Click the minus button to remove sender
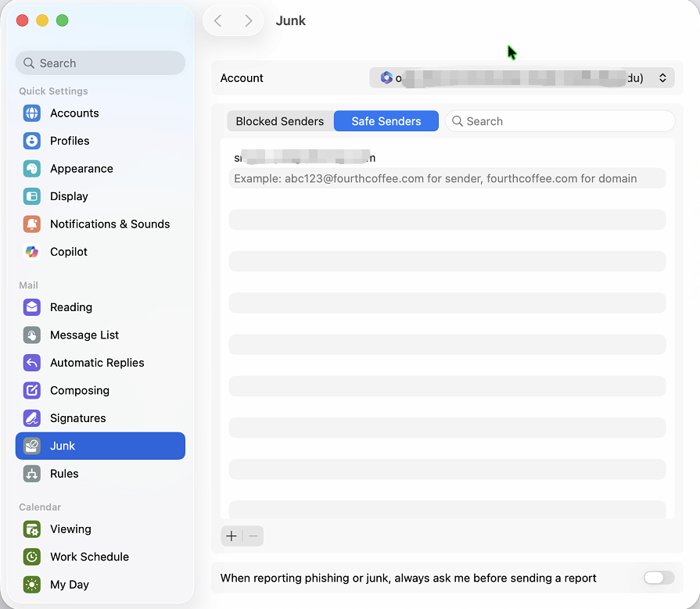The height and width of the screenshot is (609, 700). click(253, 536)
